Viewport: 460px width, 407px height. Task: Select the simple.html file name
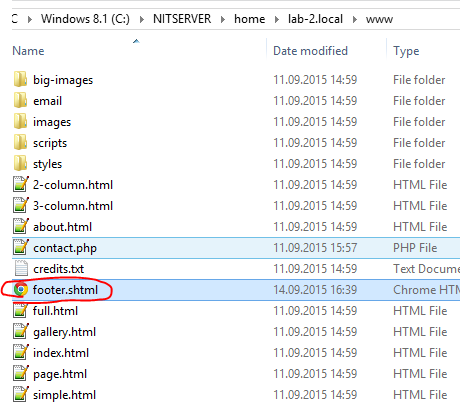[64, 395]
